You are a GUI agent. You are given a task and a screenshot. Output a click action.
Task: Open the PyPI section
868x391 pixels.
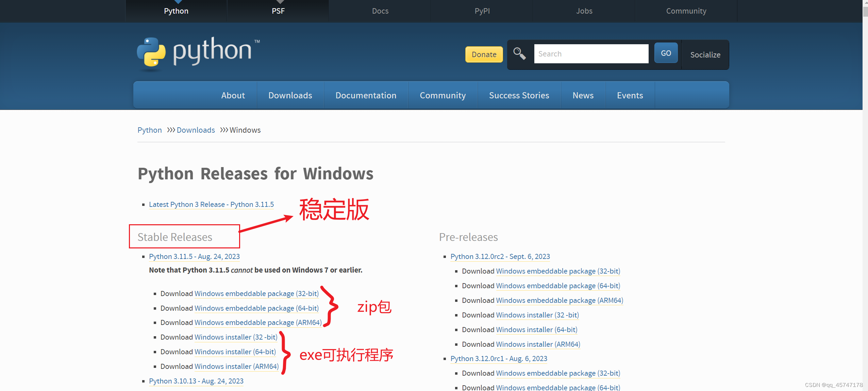coord(482,11)
